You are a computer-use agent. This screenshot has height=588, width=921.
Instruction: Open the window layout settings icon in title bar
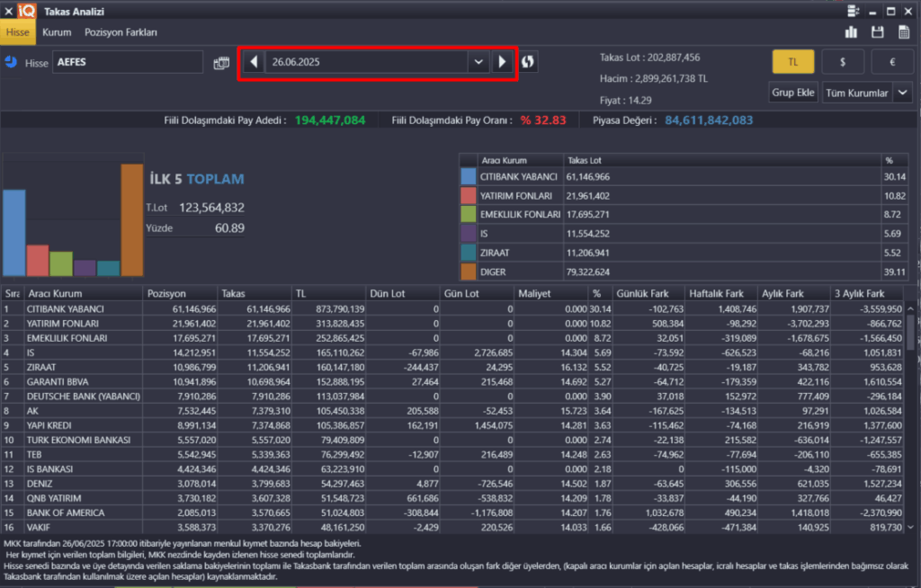point(854,11)
